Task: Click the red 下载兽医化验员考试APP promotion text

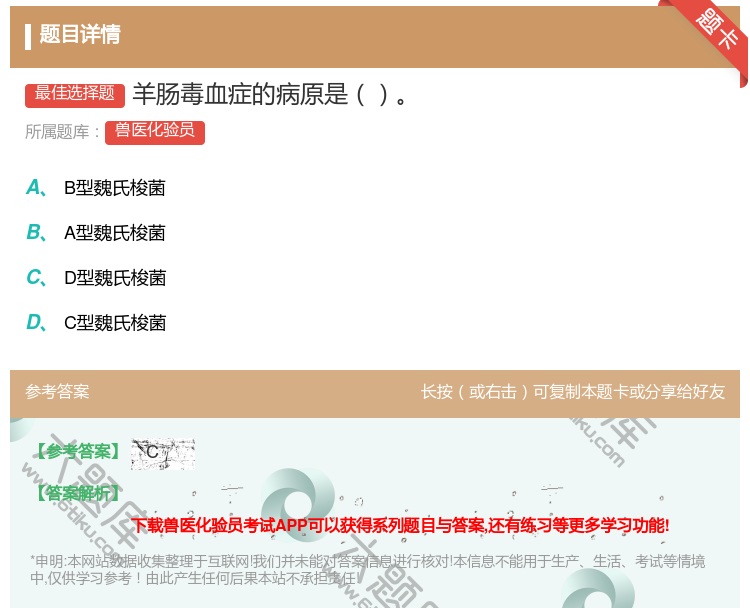Action: click(x=401, y=525)
